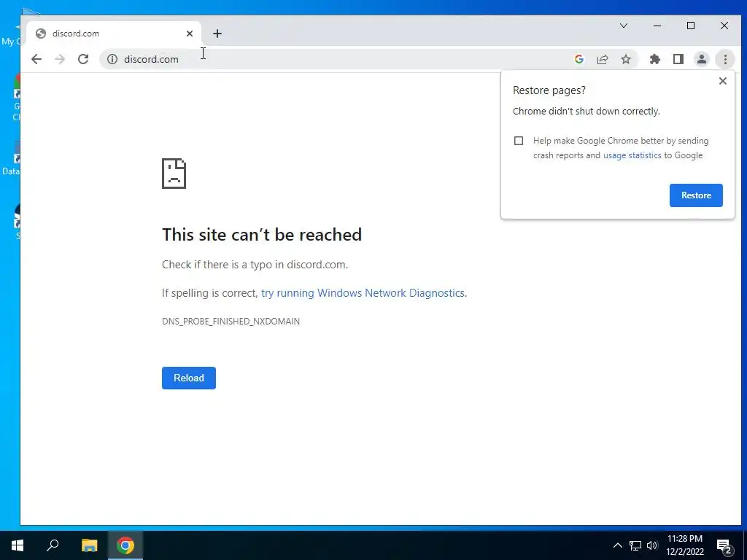
Task: Open the Extensions puzzle icon
Action: (655, 59)
